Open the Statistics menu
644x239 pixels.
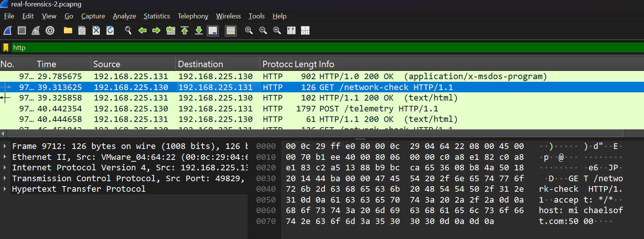coord(156,16)
